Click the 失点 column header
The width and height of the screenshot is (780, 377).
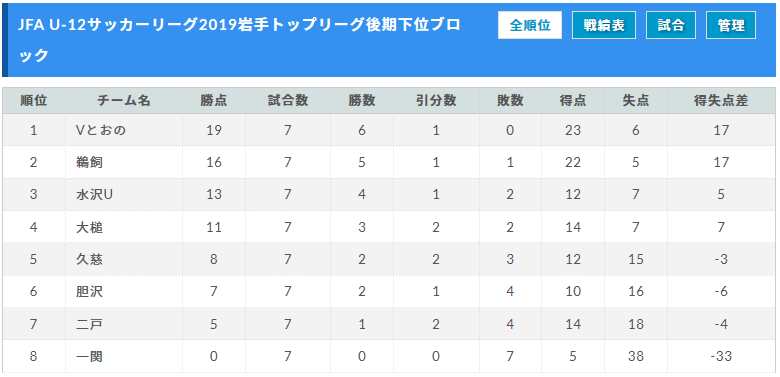tap(635, 101)
